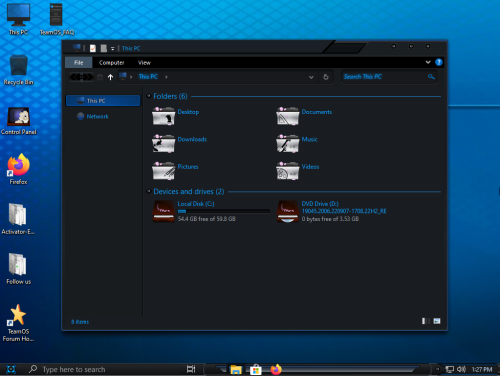This screenshot has height=376, width=500.
Task: Select the Local Disk (C:) drive
Action: pyautogui.click(x=211, y=211)
